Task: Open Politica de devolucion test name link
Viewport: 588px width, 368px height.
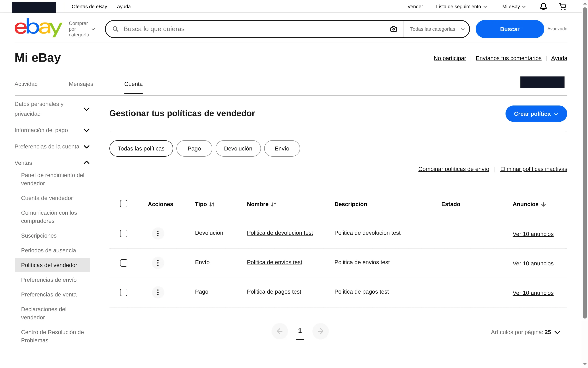Action: (x=280, y=233)
